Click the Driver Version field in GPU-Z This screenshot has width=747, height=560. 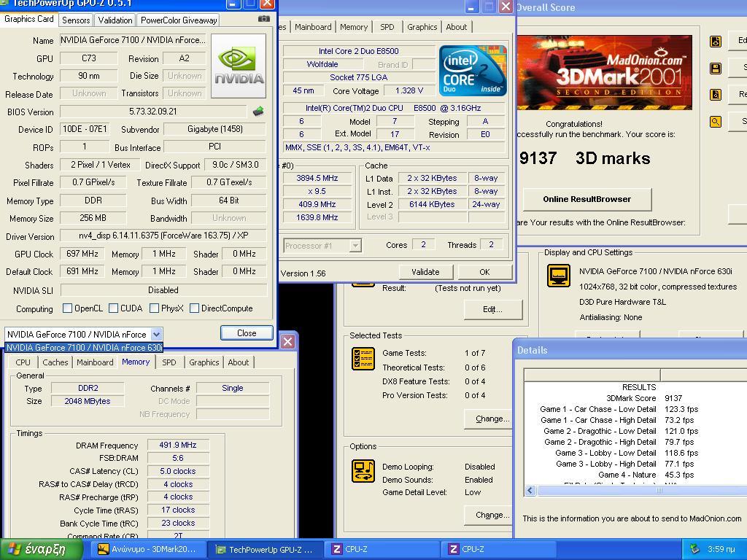click(x=163, y=236)
